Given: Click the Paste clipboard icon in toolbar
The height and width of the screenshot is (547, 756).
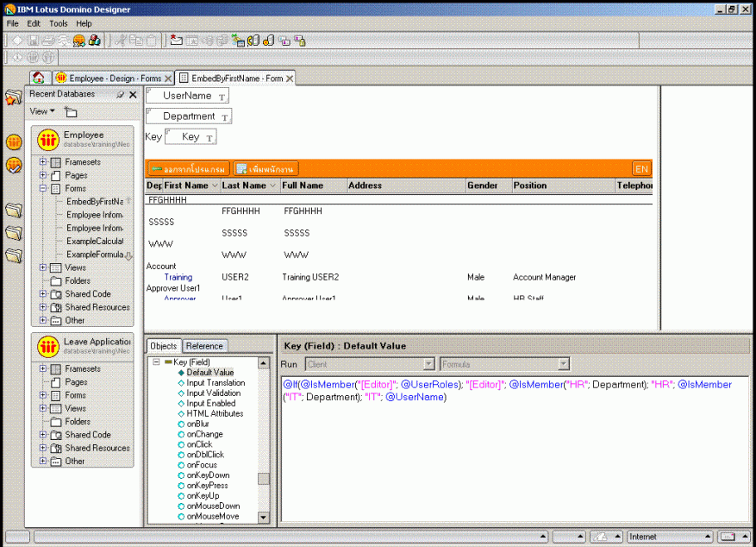Looking at the screenshot, I should coord(152,41).
